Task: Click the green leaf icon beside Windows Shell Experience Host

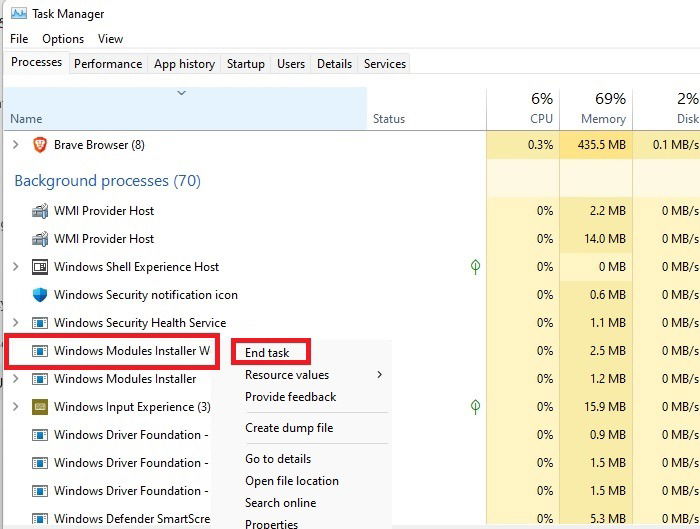Action: tap(475, 267)
